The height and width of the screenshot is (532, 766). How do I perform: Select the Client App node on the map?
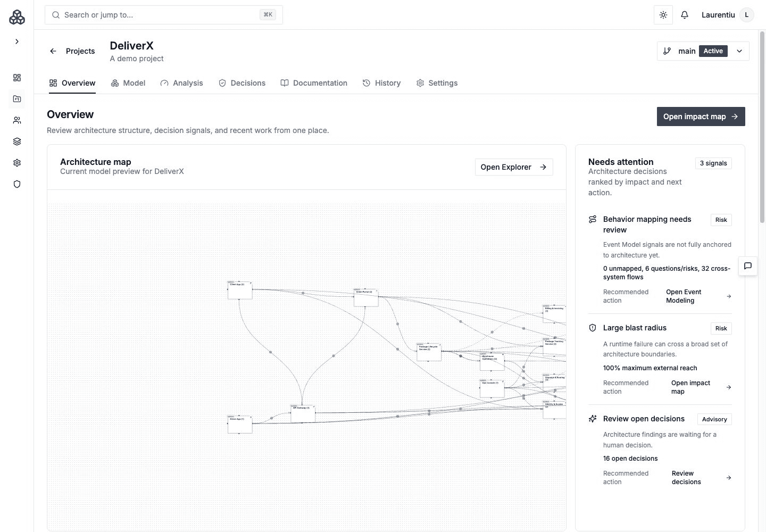(240, 290)
